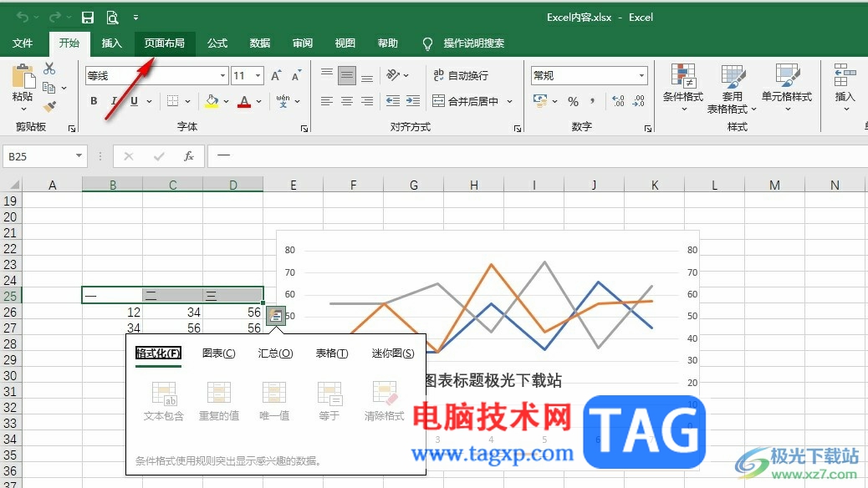Apply yellow fill color bucket
Screen dimensions: 868x488
212,101
